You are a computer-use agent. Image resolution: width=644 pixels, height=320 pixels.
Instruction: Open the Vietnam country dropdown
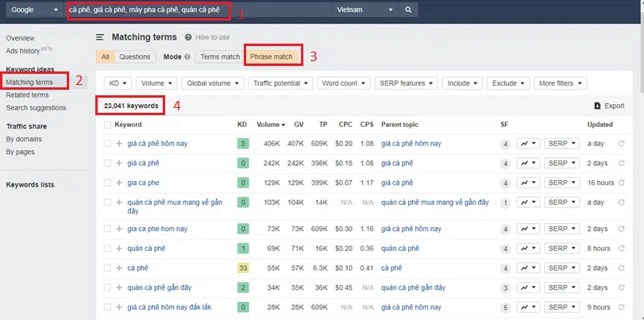click(x=364, y=10)
